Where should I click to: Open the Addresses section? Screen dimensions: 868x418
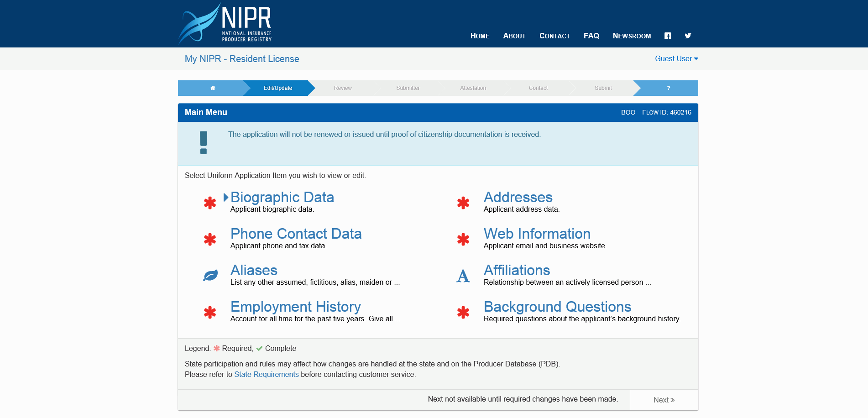pyautogui.click(x=518, y=197)
